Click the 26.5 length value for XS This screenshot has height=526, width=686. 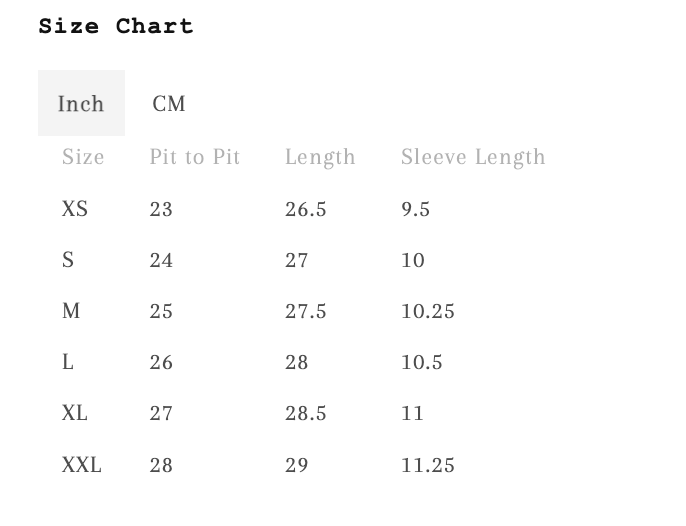coord(306,209)
